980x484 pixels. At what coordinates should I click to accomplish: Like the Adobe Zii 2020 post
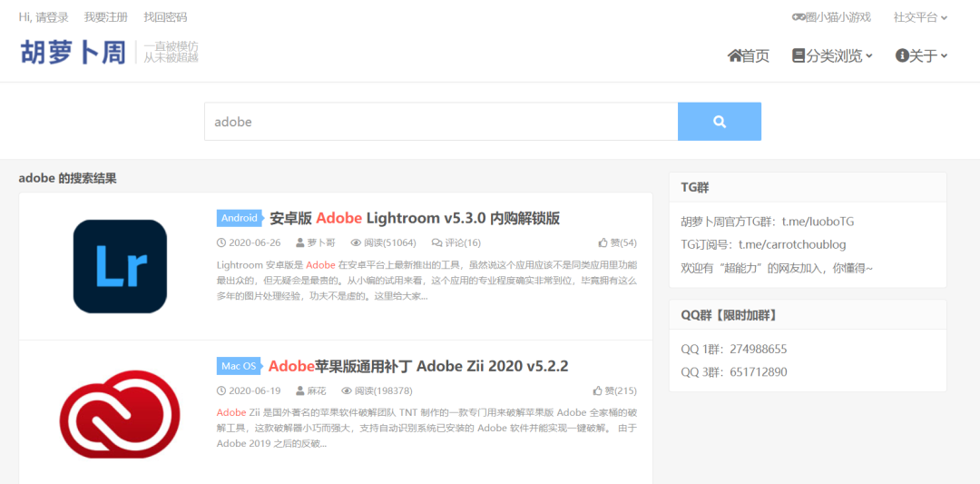click(x=598, y=391)
